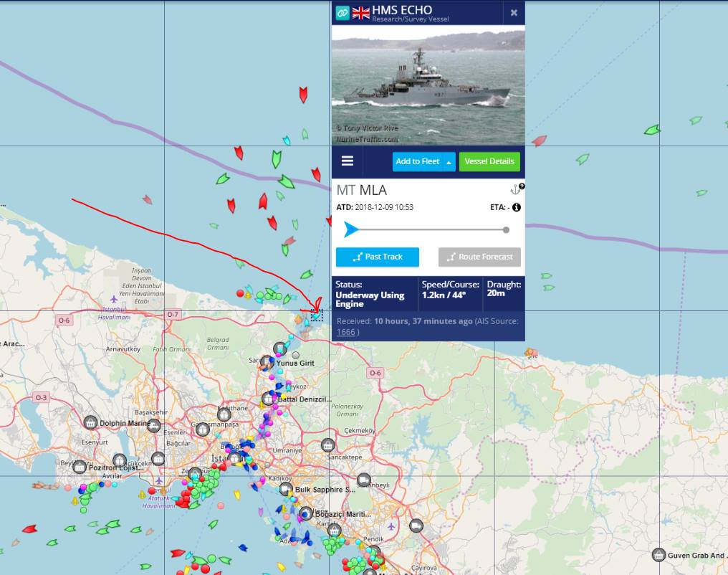Click the 1.2kn / 44° speed value
Image resolution: width=728 pixels, height=575 pixels.
[444, 295]
